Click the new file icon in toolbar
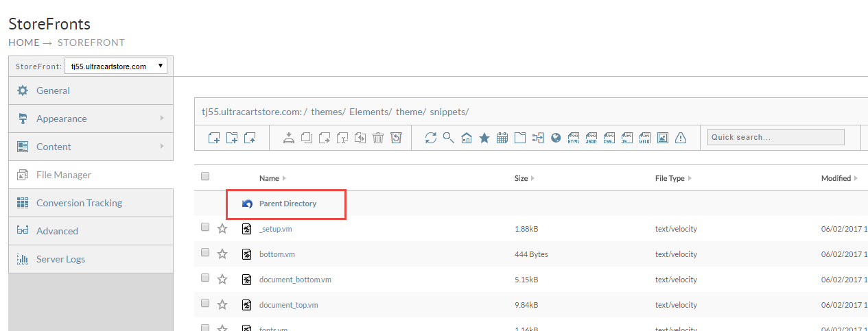868x331 pixels. (x=214, y=138)
